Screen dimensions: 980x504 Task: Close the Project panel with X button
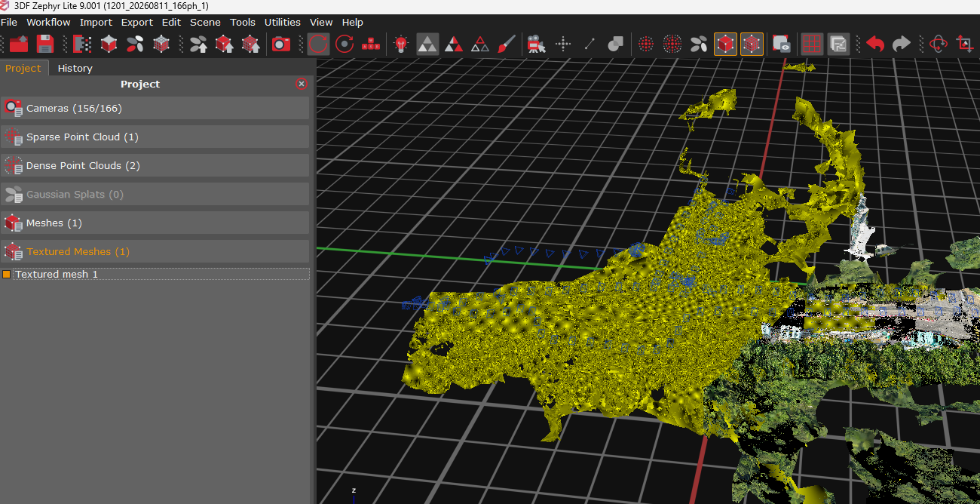tap(302, 84)
